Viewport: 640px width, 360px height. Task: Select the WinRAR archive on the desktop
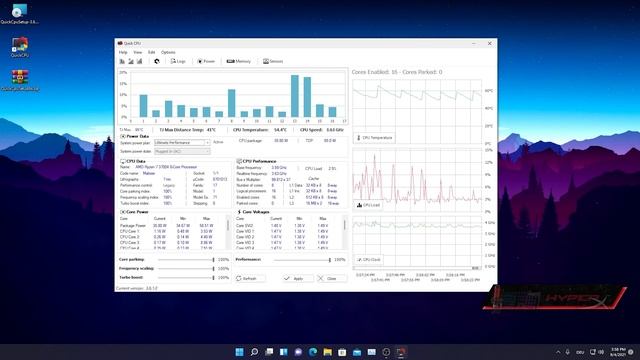coord(20,80)
